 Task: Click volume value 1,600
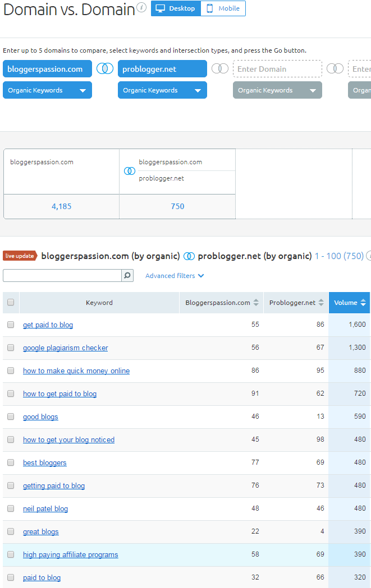pyautogui.click(x=357, y=325)
